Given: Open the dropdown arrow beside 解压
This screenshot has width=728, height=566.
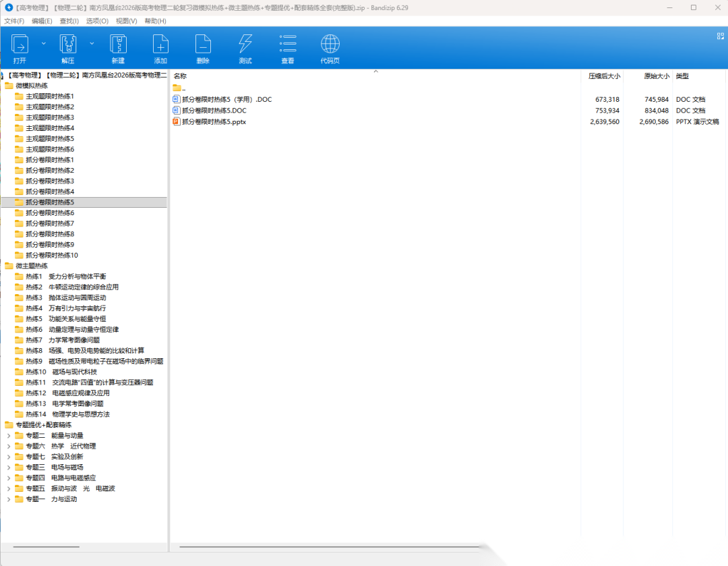Looking at the screenshot, I should click(92, 43).
